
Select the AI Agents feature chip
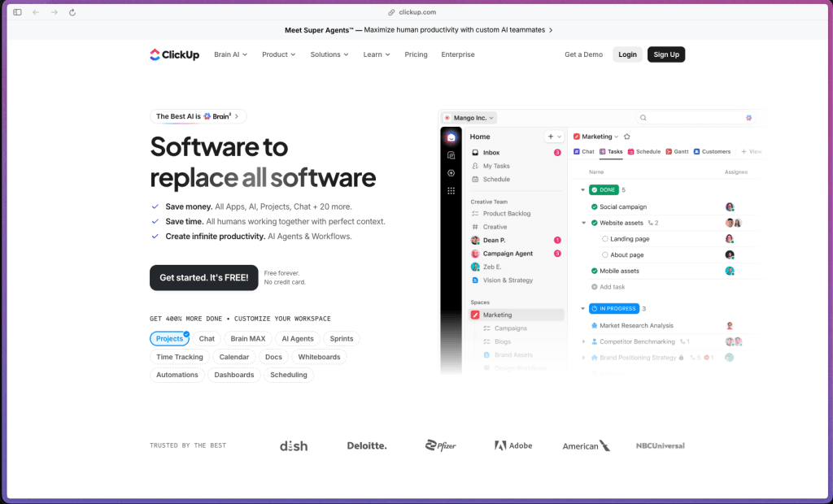click(x=298, y=339)
